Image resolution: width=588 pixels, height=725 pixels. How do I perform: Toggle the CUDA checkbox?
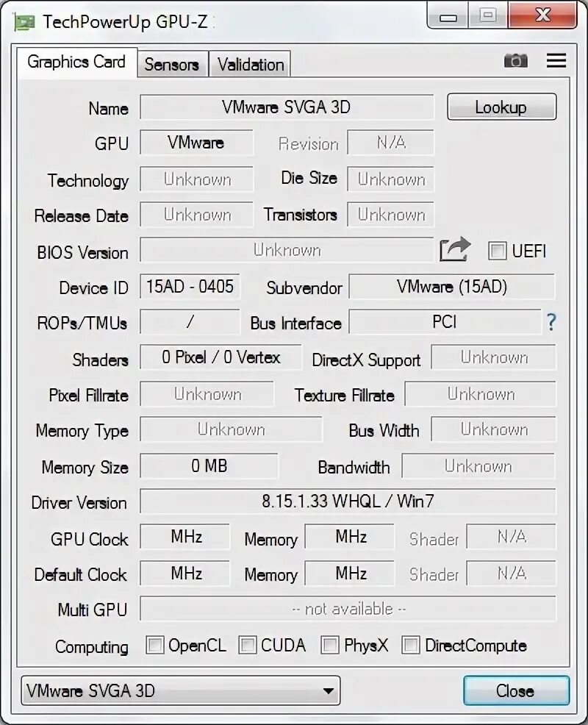247,645
